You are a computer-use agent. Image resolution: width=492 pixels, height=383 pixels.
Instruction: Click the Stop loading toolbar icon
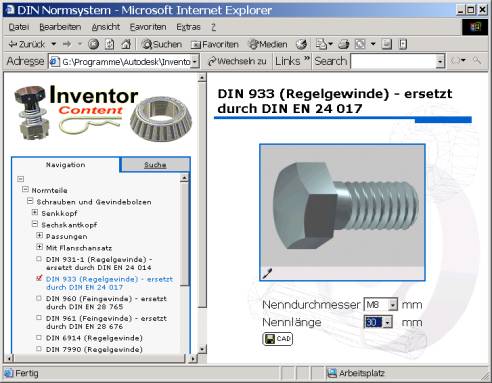point(94,44)
